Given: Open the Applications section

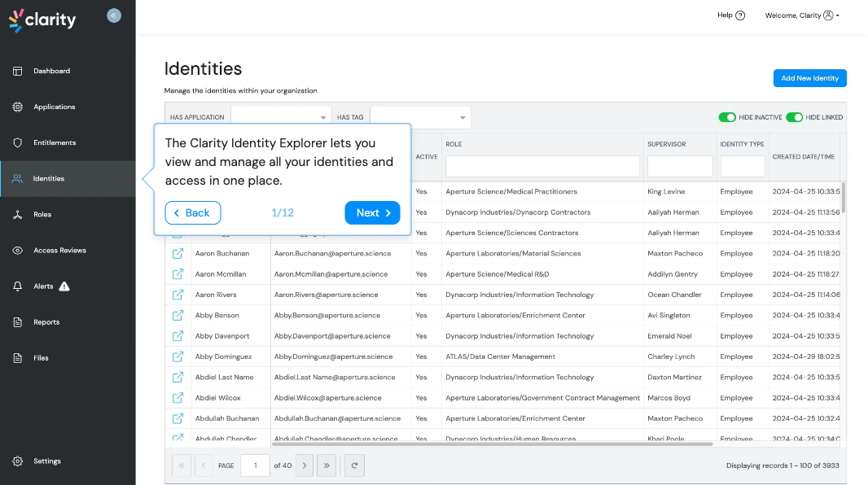Looking at the screenshot, I should click(54, 107).
